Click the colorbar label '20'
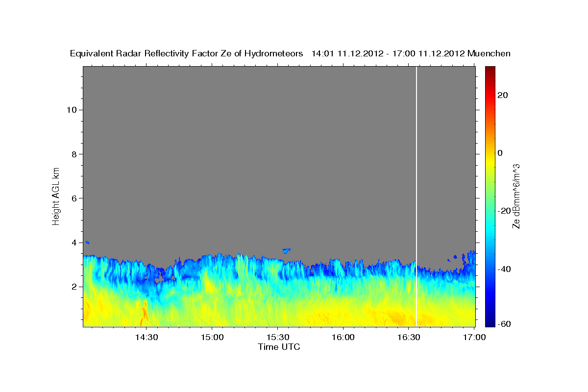The width and height of the screenshot is (588, 392). click(503, 95)
